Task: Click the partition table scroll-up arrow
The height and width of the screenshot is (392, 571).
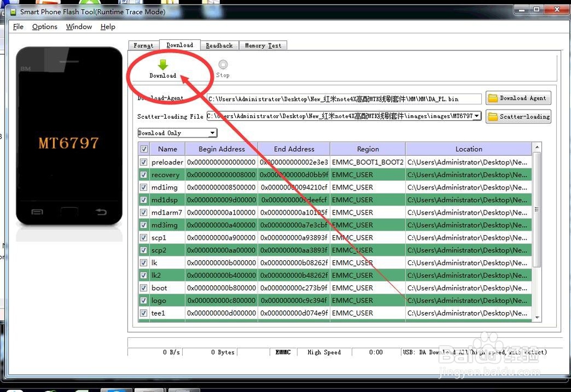Action: click(537, 147)
